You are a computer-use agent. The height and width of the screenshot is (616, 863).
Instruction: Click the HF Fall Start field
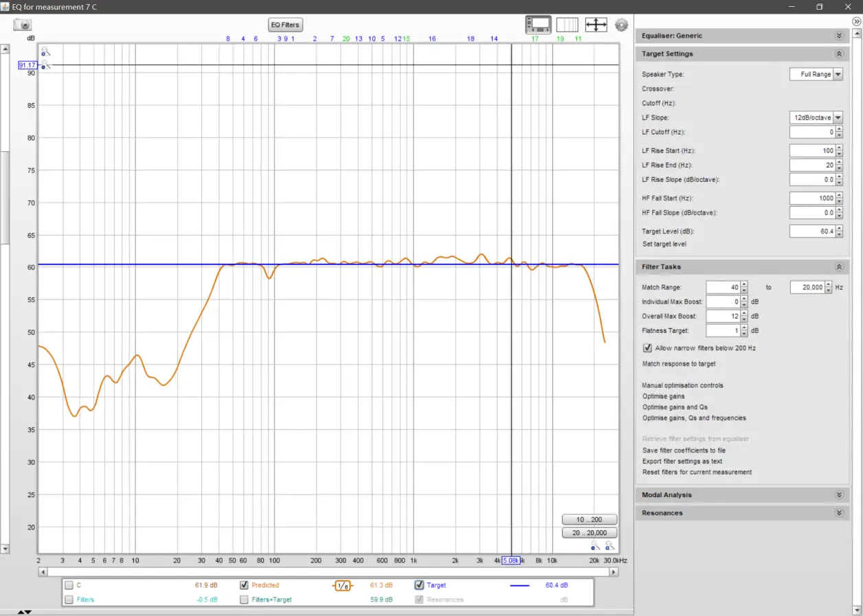pos(812,198)
